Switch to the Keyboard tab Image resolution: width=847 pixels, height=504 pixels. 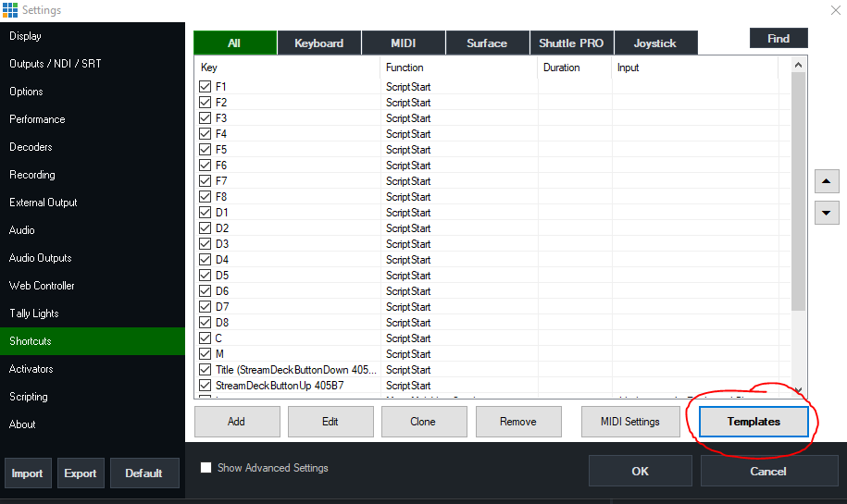(x=318, y=43)
